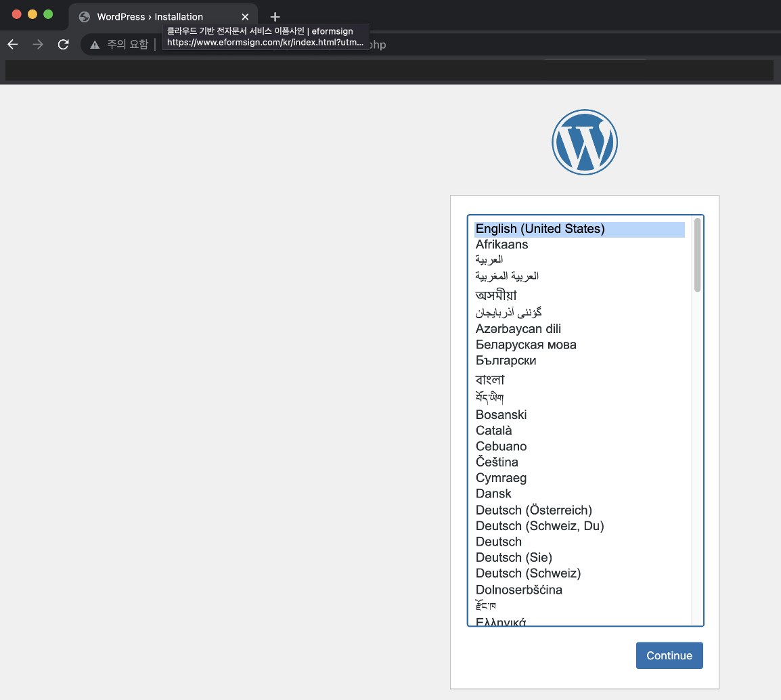Select Afrikaans in the language list

coord(580,244)
